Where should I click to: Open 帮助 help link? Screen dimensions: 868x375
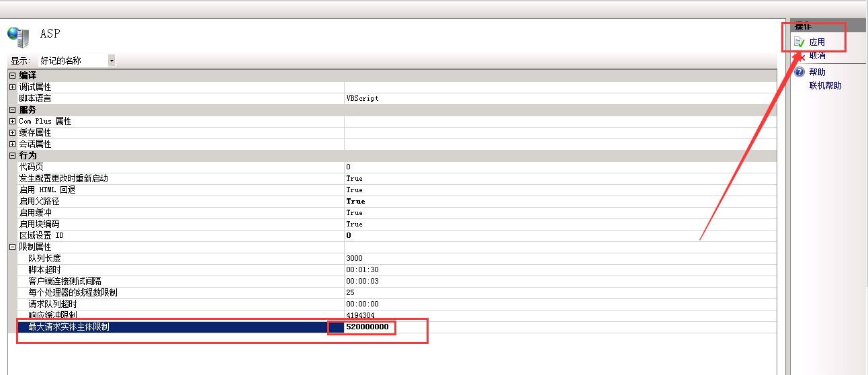[x=817, y=72]
